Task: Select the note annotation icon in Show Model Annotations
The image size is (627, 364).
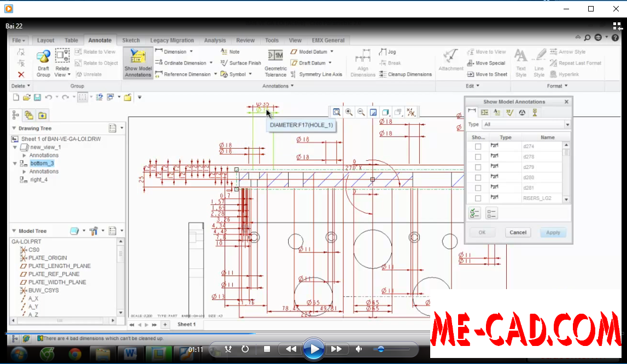Action: tap(496, 112)
